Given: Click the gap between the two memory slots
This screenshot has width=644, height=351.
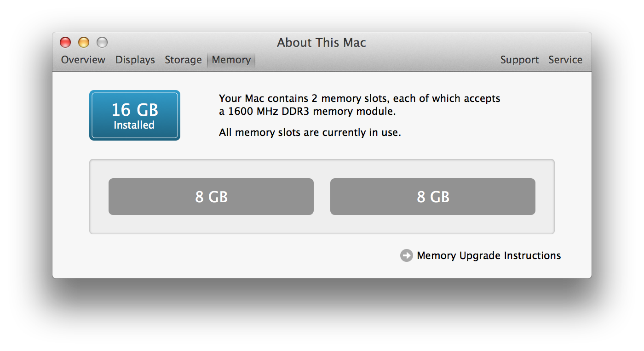Looking at the screenshot, I should 322,197.
